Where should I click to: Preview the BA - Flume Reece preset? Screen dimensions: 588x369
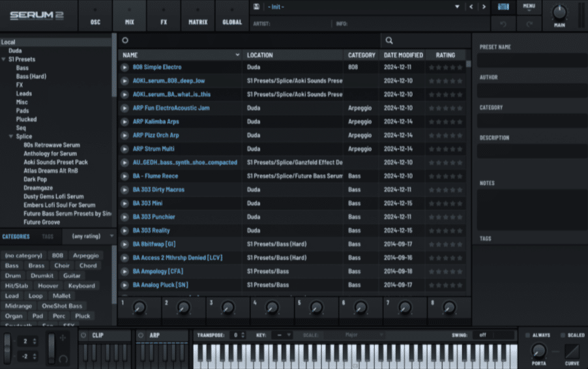point(125,176)
